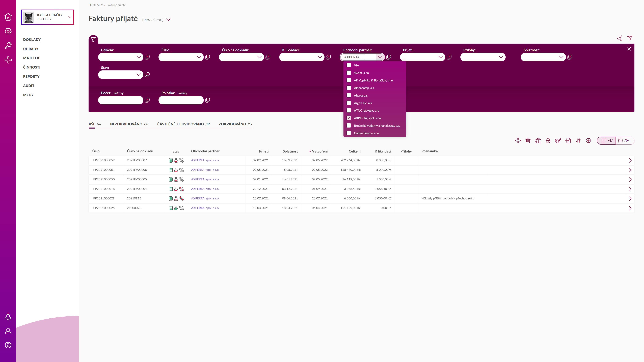Open the notifications bell icon
644x362 pixels.
8,317
